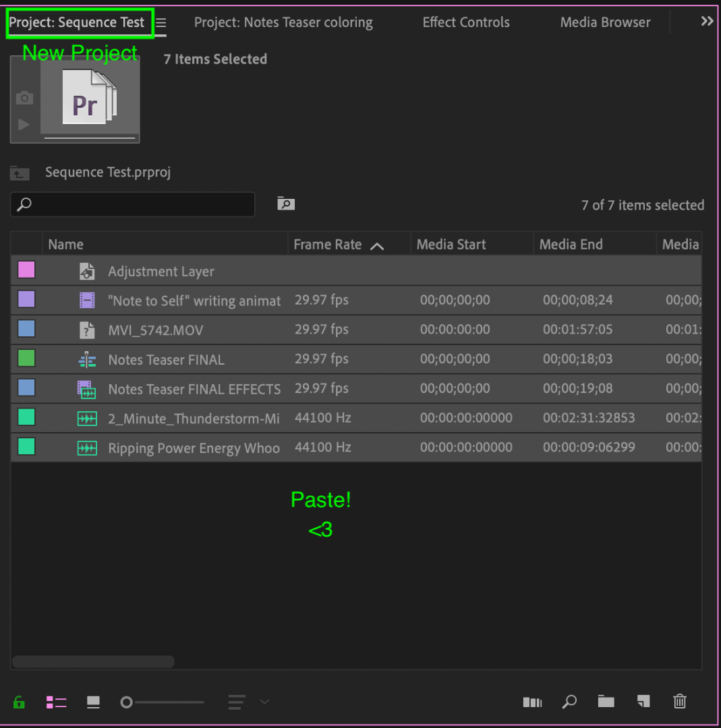This screenshot has width=721, height=728.
Task: Click green label swatch of Notes Teaser FINAL
Action: (26, 359)
